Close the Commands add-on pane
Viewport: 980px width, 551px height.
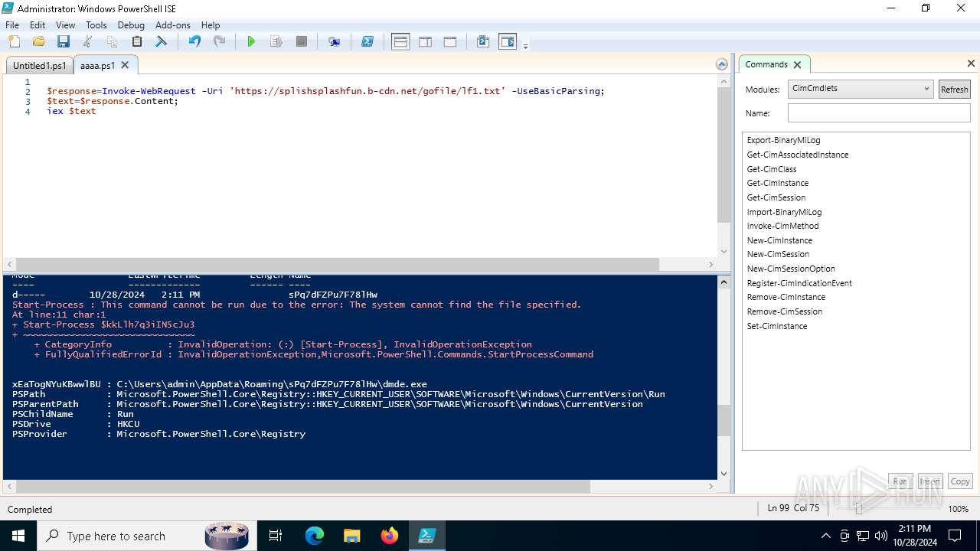(971, 64)
